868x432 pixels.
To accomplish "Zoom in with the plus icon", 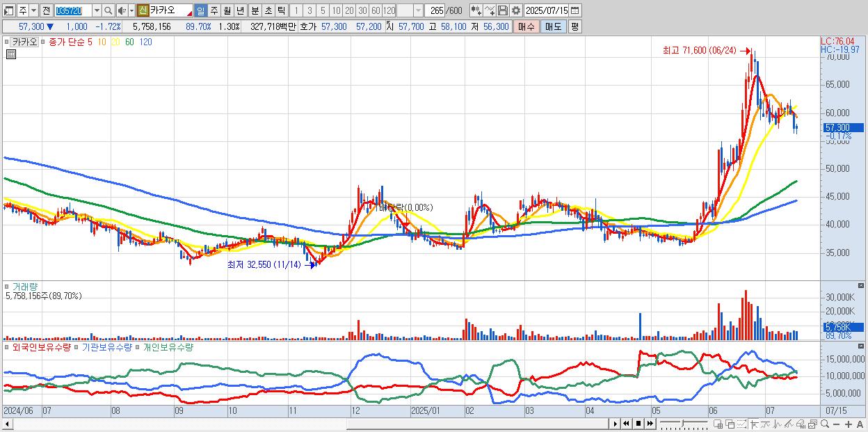I will pos(849,424).
